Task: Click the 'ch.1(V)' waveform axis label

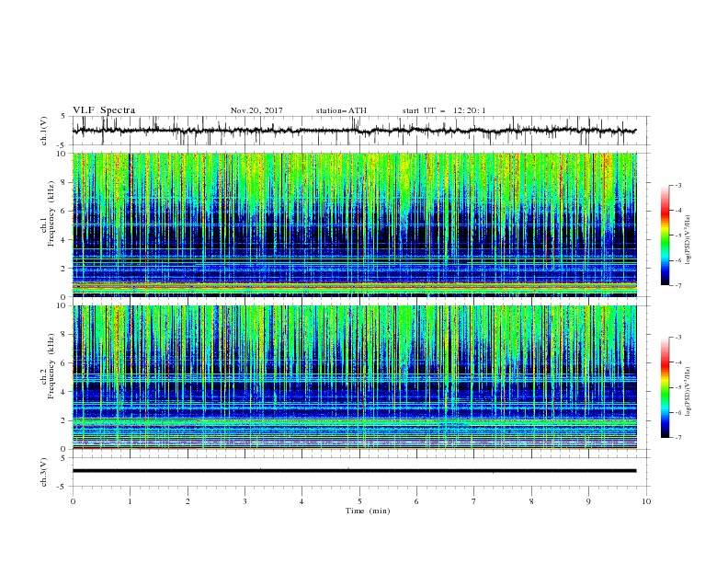Action: [44, 131]
